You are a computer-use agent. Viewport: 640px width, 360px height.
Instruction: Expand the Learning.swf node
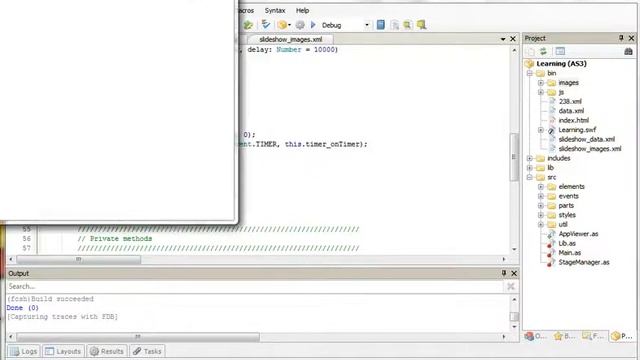pyautogui.click(x=541, y=130)
